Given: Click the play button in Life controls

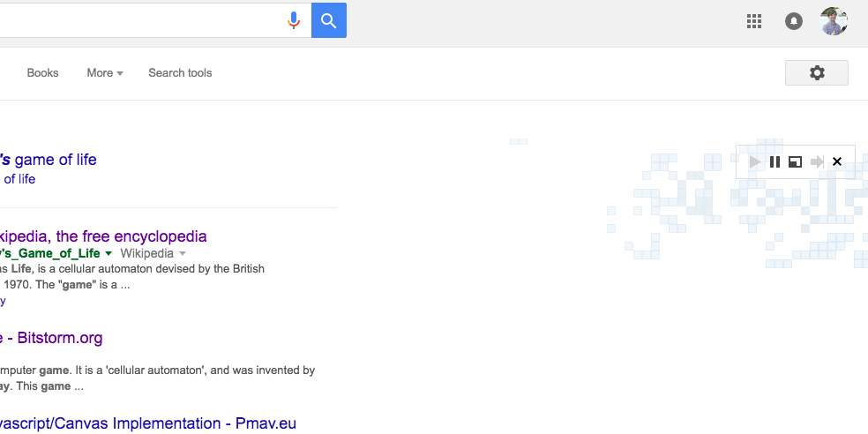Looking at the screenshot, I should tap(754, 161).
